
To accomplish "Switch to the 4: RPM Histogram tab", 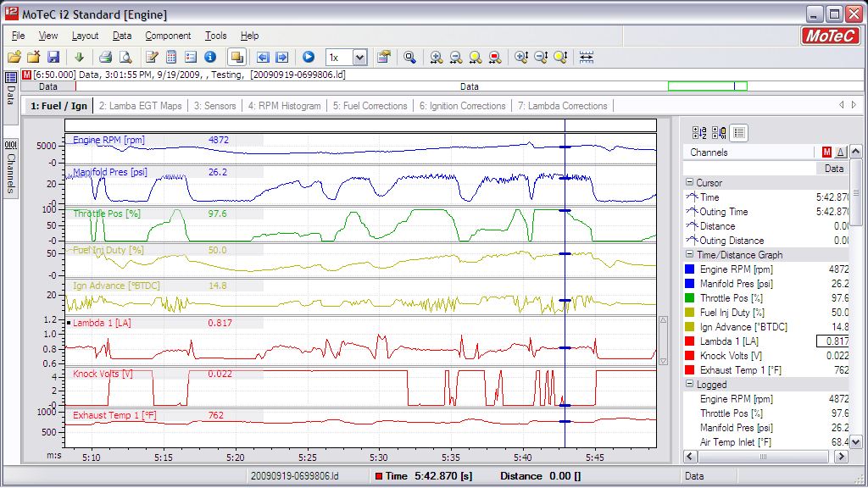I will click(285, 106).
